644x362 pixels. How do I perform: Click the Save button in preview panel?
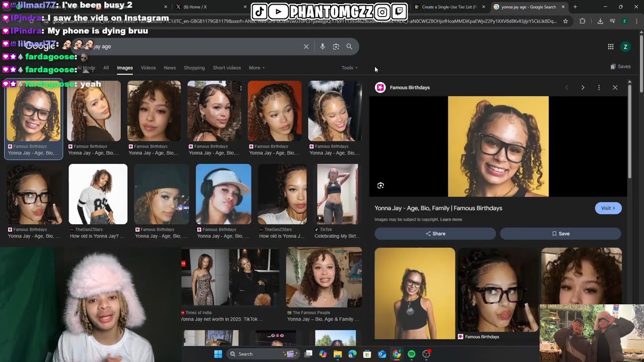pyautogui.click(x=560, y=234)
